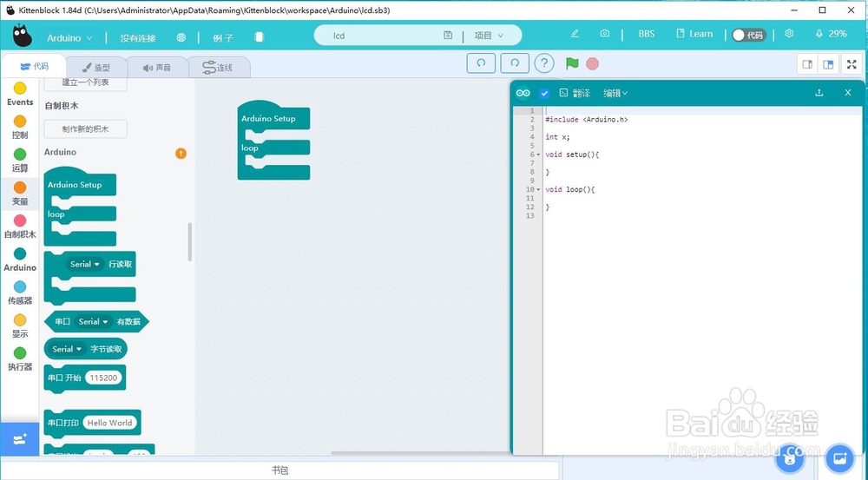868x480 pixels.
Task: Click the 没有连接 connection status
Action: click(138, 37)
